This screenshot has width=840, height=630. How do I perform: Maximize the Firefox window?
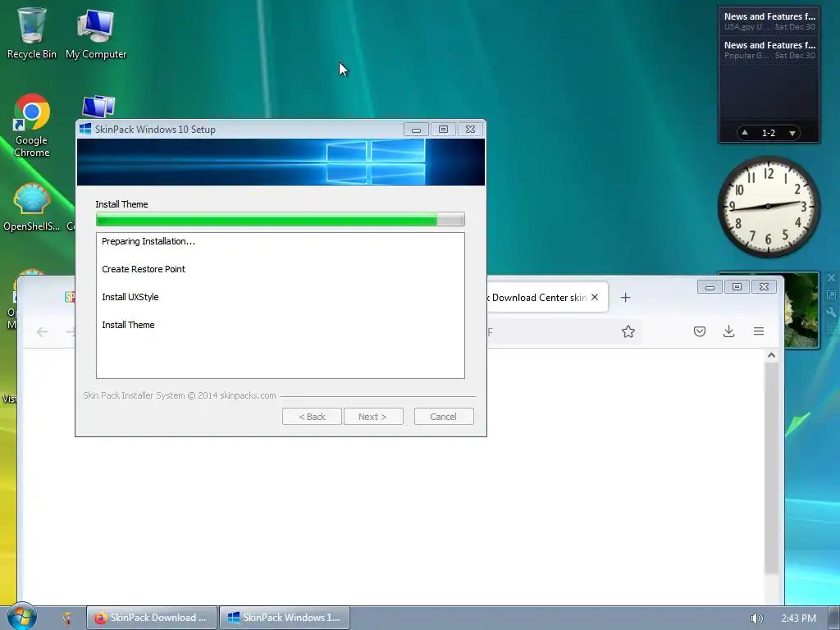[x=737, y=286]
